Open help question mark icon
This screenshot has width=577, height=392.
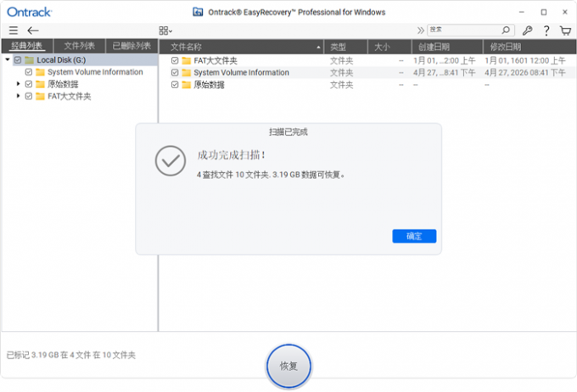coord(546,31)
